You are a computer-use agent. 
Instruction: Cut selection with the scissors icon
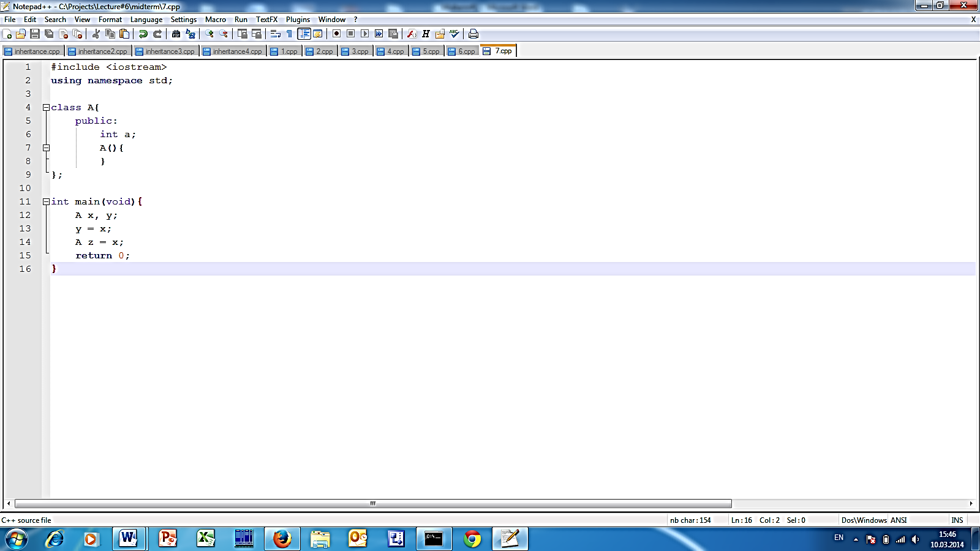pyautogui.click(x=96, y=34)
